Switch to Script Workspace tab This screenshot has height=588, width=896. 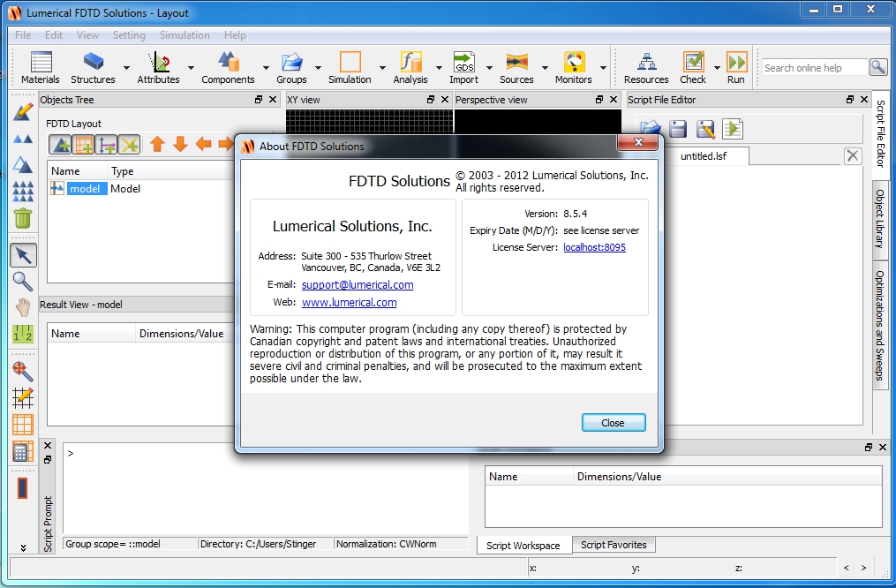[x=523, y=545]
